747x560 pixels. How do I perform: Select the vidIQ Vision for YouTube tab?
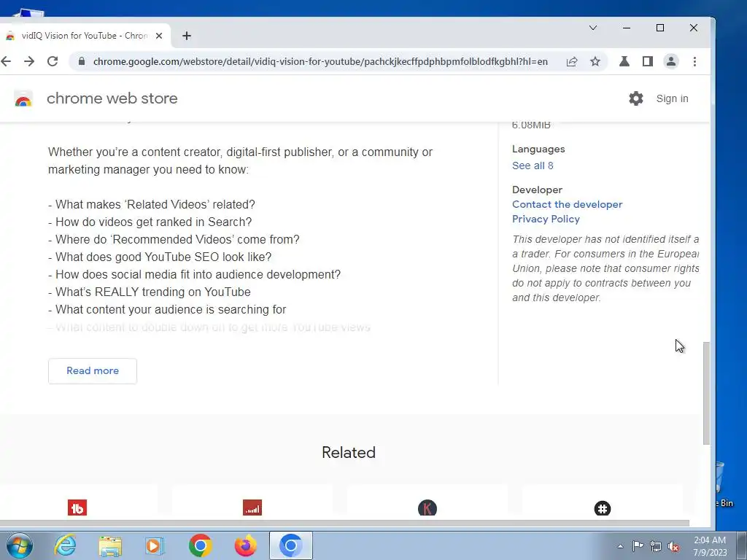[x=83, y=36]
